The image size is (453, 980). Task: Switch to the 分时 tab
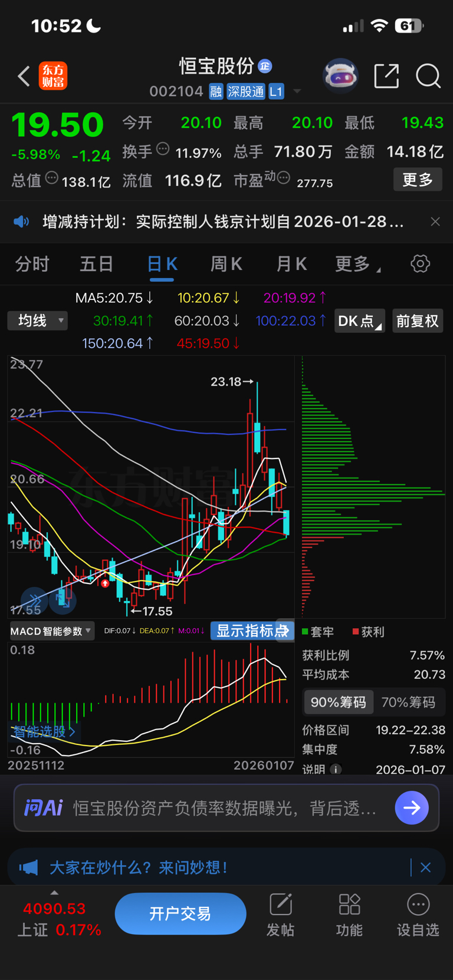(x=32, y=264)
